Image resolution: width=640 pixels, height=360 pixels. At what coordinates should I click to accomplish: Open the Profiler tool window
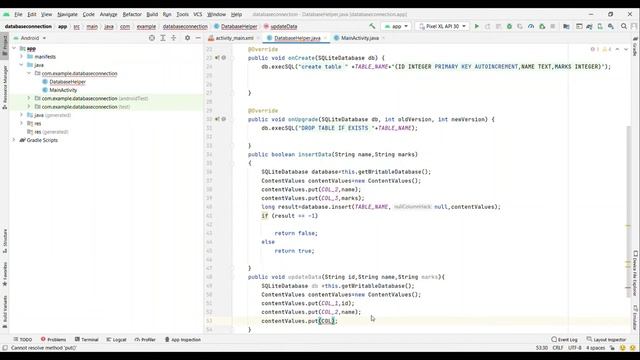point(145,340)
